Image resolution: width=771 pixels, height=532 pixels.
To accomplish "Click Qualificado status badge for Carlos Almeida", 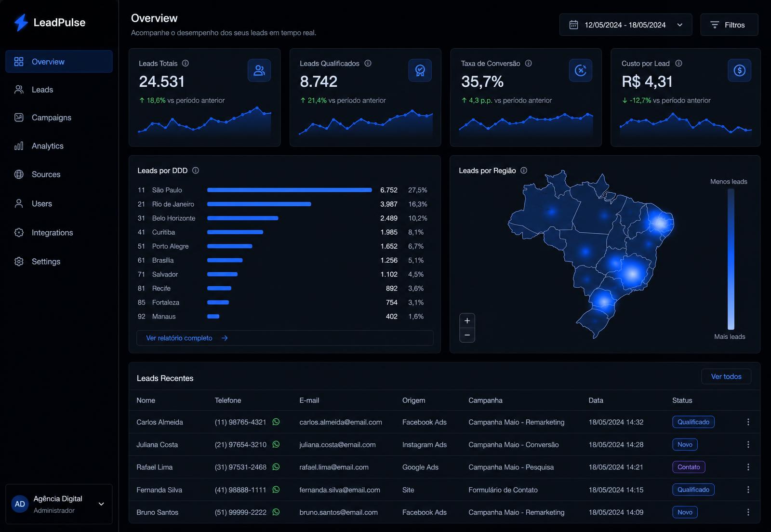I will (x=693, y=422).
